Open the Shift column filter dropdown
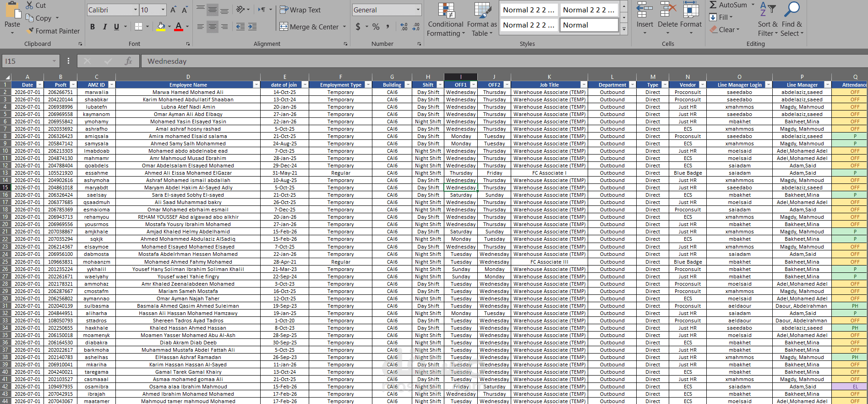 [440, 85]
